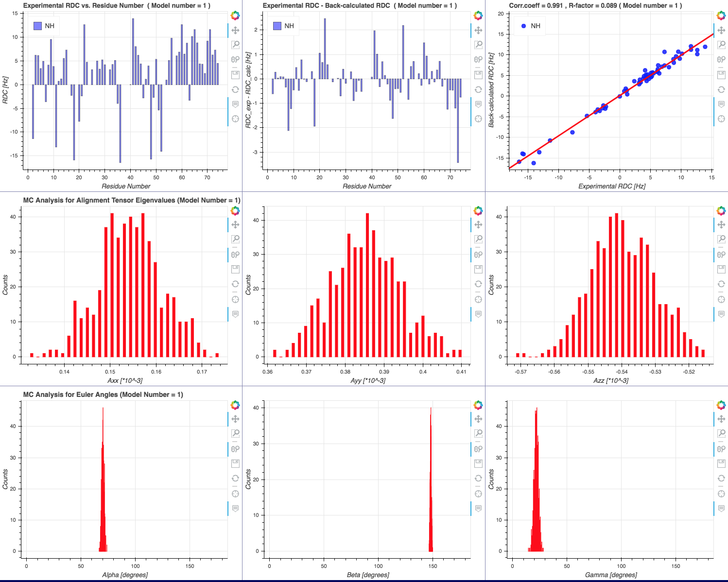Select Box Zoom on the Ayy histogram
Viewport: 728px width, 582px height.
click(478, 239)
